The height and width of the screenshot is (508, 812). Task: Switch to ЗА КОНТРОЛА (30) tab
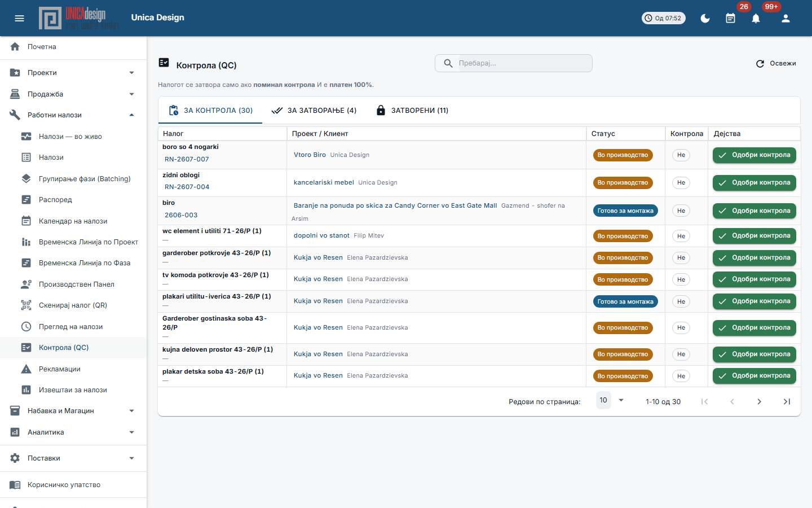(210, 111)
